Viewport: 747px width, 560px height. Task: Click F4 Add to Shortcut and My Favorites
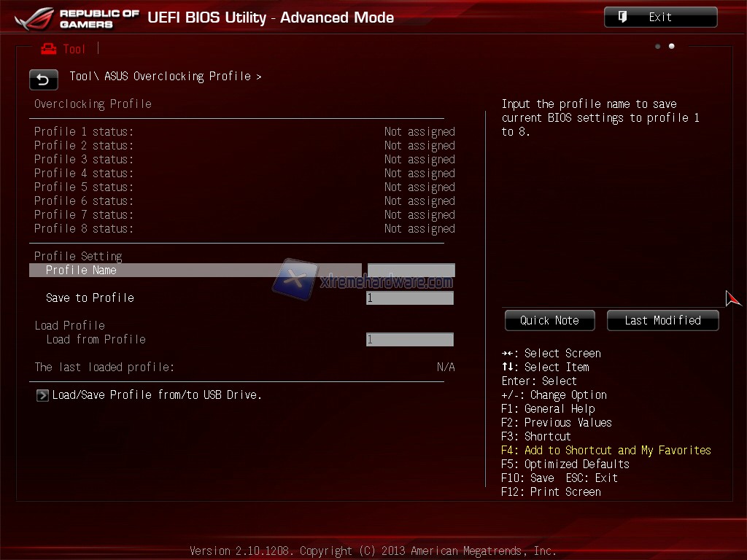(x=605, y=451)
